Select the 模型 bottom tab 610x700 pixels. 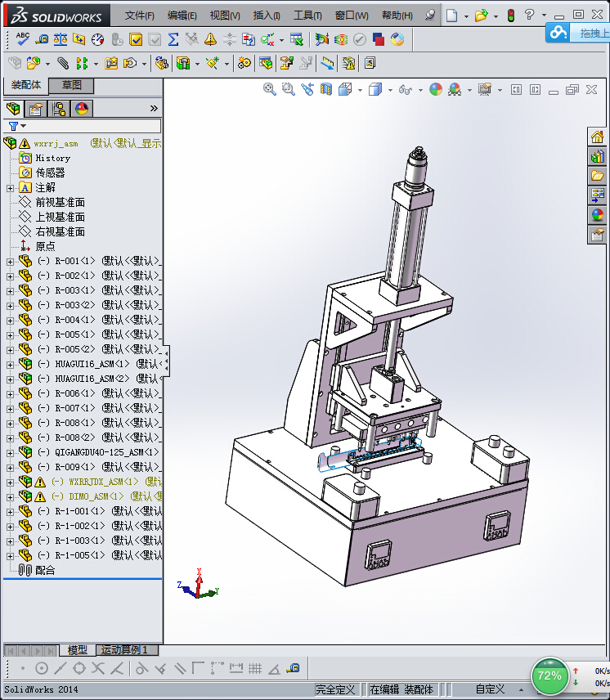[77, 649]
